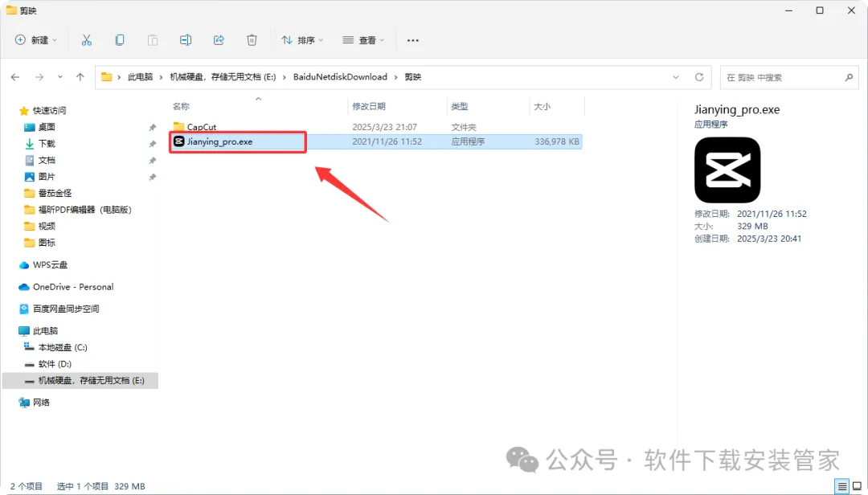Click the Cut scissors icon
Screen dimensions: 868x495
point(86,40)
